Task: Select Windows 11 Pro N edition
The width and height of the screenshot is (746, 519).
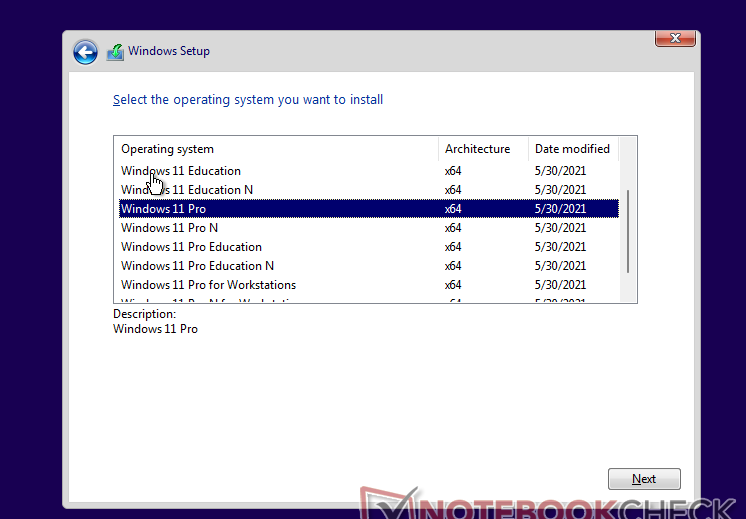Action: (169, 228)
